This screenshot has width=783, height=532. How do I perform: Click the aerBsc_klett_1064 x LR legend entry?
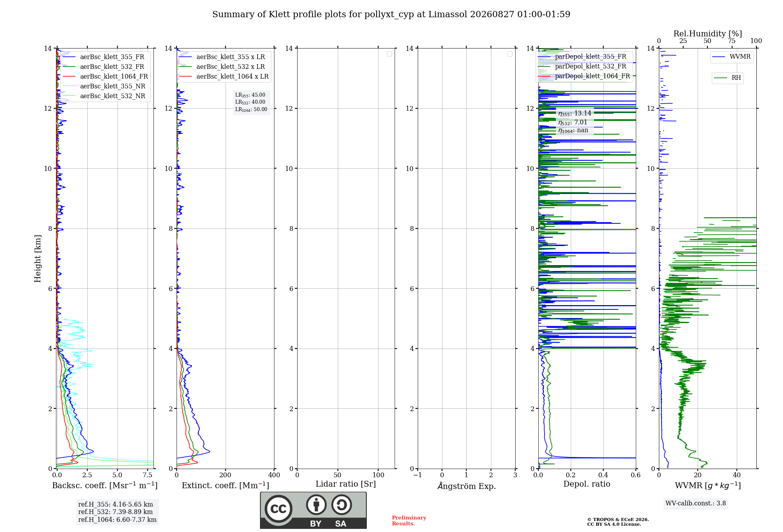click(224, 77)
